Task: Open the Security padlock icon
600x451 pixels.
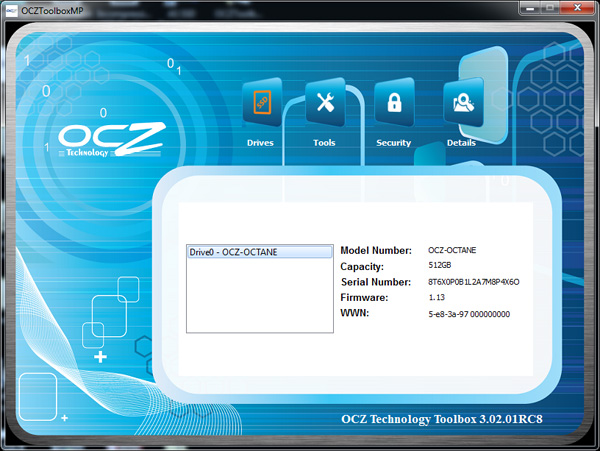Action: click(x=395, y=102)
